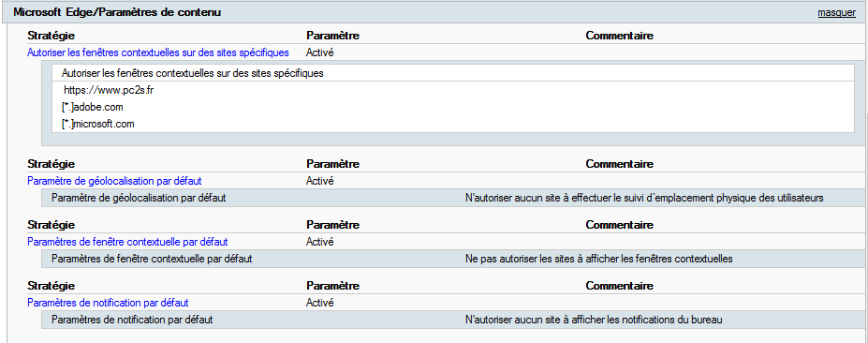Click the first "Stratégie" column header

pos(51,36)
